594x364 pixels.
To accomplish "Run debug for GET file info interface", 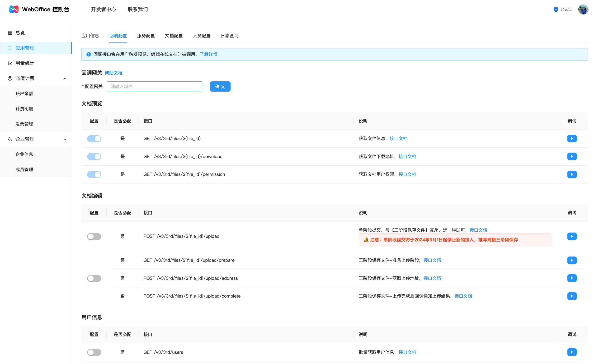I will (572, 139).
